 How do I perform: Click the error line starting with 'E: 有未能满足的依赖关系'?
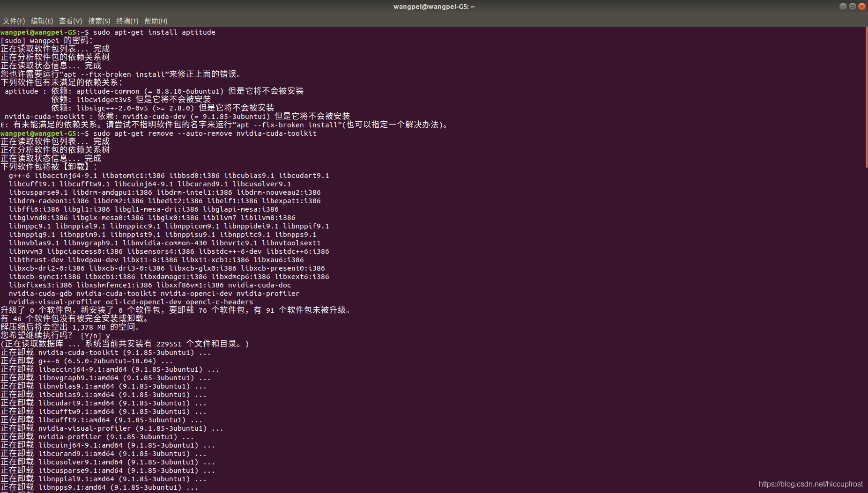[x=225, y=125]
